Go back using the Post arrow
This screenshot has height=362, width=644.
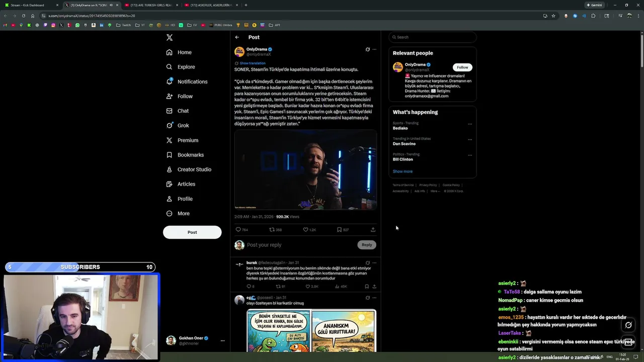click(237, 37)
